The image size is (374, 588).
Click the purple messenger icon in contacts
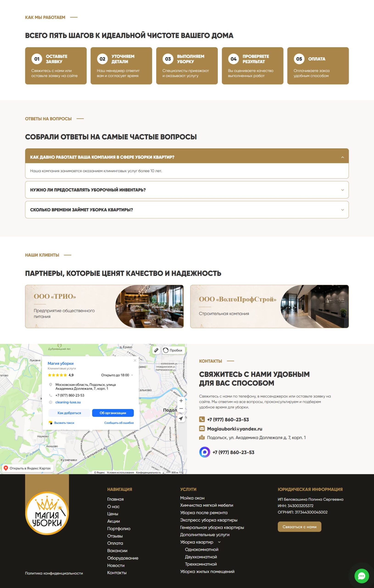[x=204, y=452]
